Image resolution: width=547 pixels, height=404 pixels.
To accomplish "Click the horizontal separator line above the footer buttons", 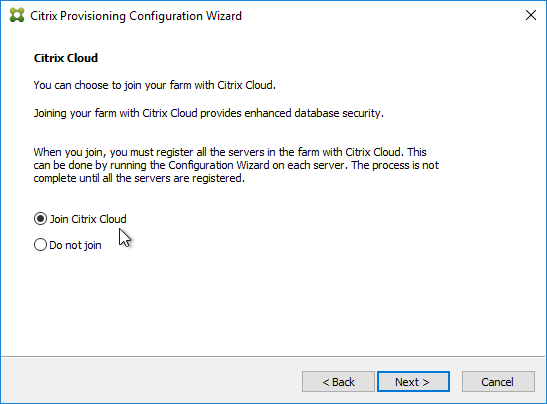I will pos(273,356).
